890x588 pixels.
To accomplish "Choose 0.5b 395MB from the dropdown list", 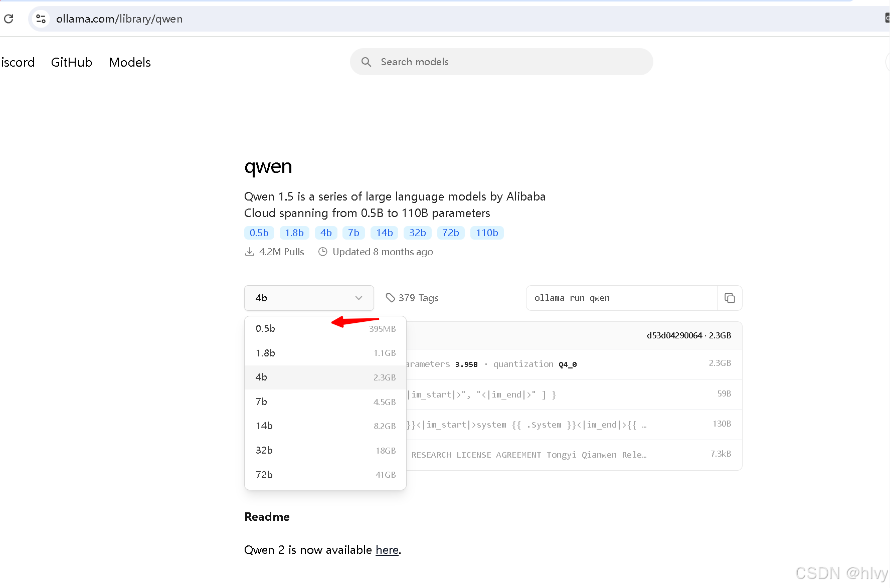I will click(325, 328).
